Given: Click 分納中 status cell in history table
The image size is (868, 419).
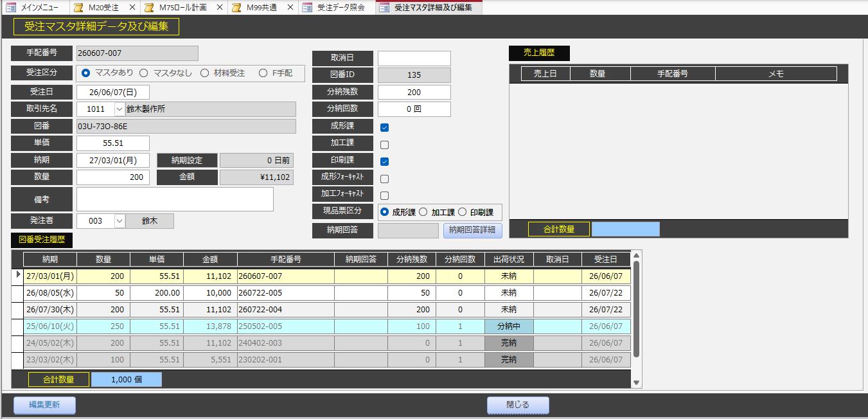Looking at the screenshot, I should (509, 326).
